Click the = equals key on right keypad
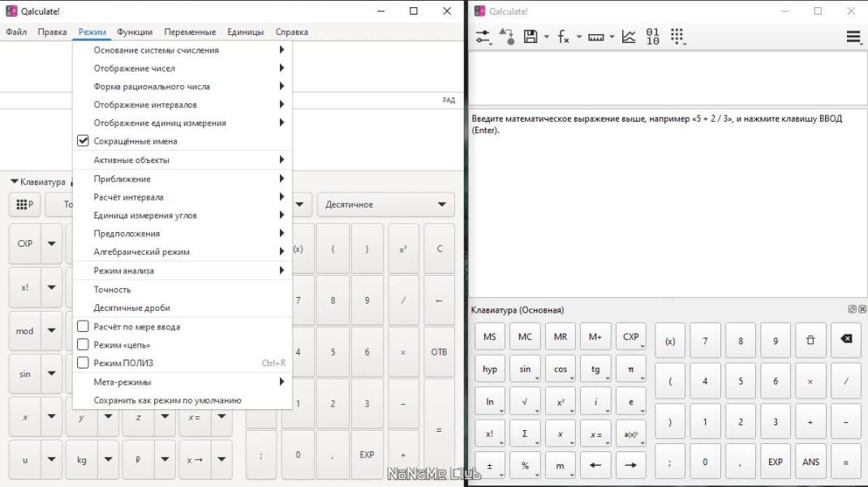Viewport: 868px width, 487px height. pos(846,462)
